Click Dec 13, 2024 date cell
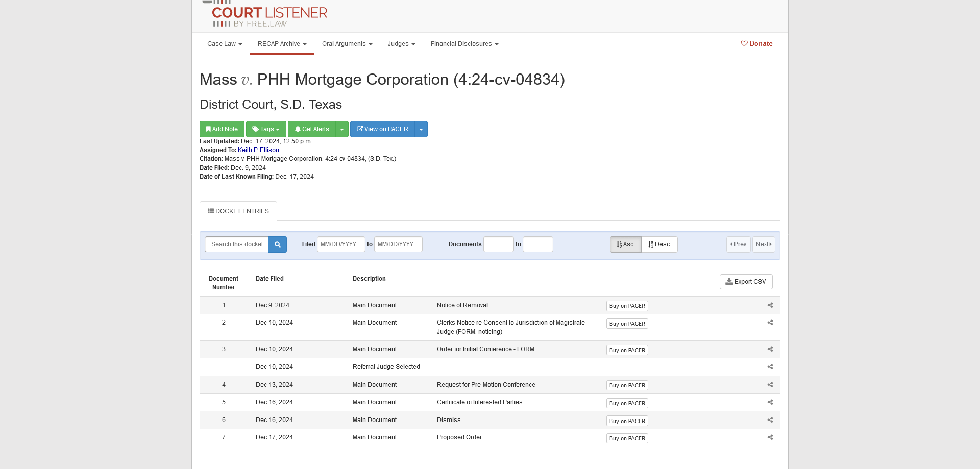Image resolution: width=980 pixels, height=469 pixels. (274, 385)
